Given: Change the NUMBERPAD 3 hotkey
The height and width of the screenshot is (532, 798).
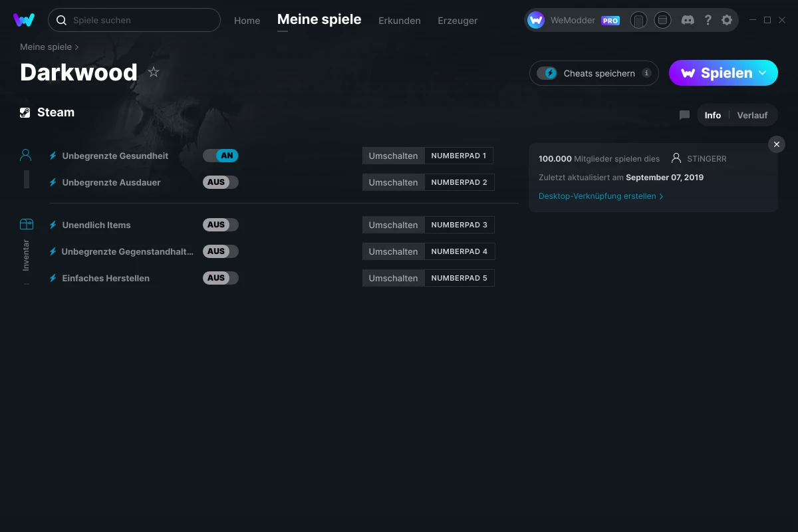Looking at the screenshot, I should (x=460, y=225).
